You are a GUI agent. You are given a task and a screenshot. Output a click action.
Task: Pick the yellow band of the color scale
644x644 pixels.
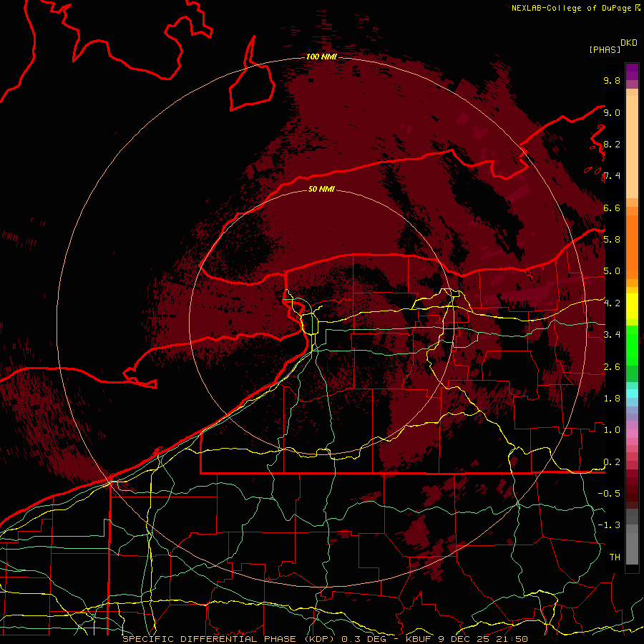pos(632,306)
